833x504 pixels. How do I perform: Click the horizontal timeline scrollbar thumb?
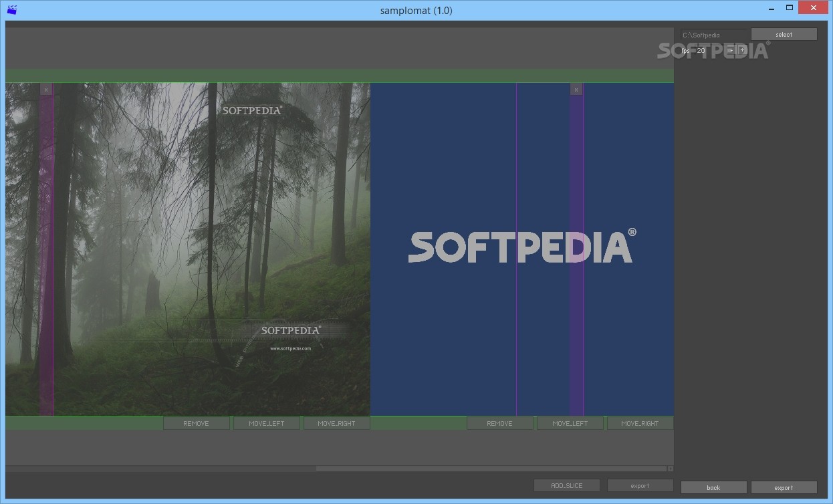pyautogui.click(x=491, y=469)
